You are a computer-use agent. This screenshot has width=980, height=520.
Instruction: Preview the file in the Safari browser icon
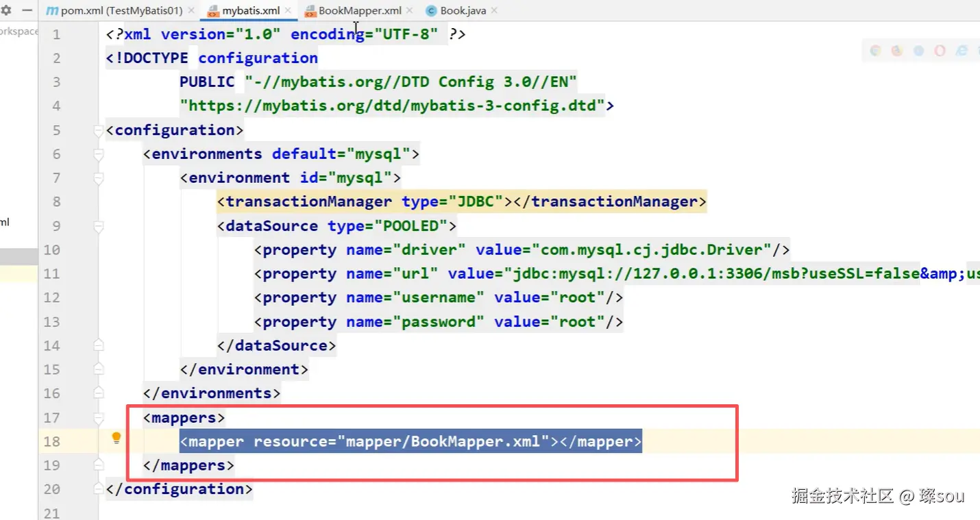coord(918,51)
